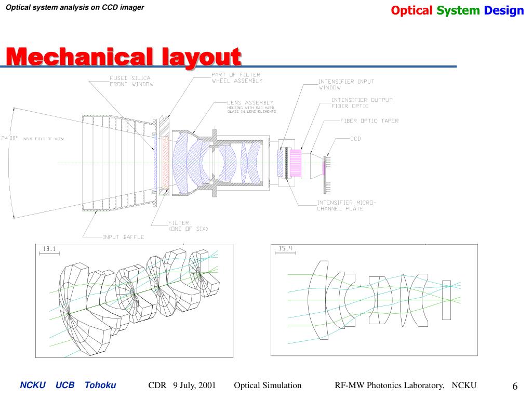Click the 'HOUSING WITH RAD HARD GLASS' small note

[x=251, y=110]
